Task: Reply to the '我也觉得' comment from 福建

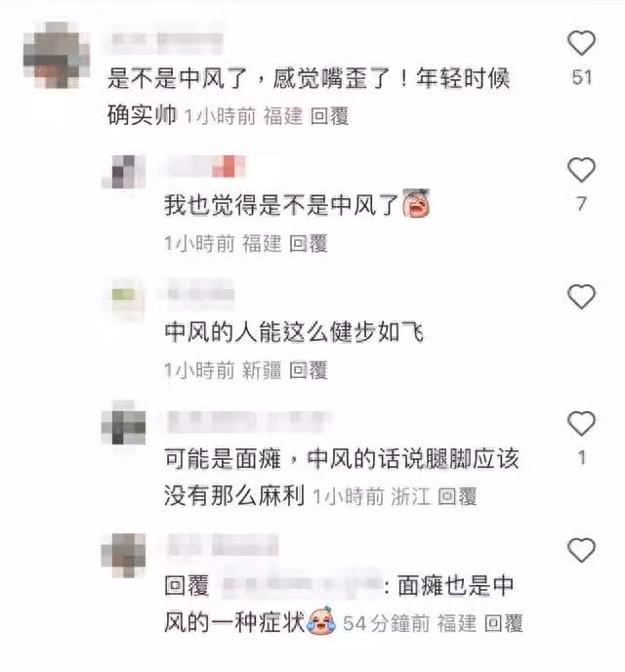Action: [309, 243]
